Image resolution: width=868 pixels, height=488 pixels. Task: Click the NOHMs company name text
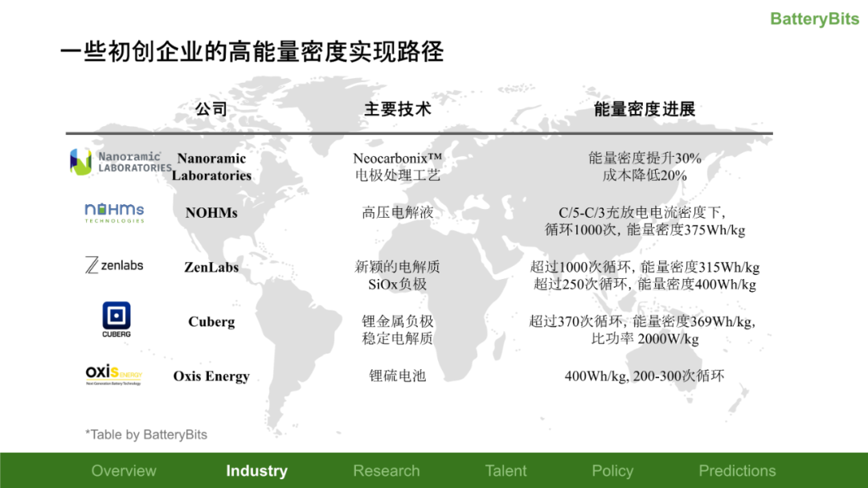coord(211,213)
